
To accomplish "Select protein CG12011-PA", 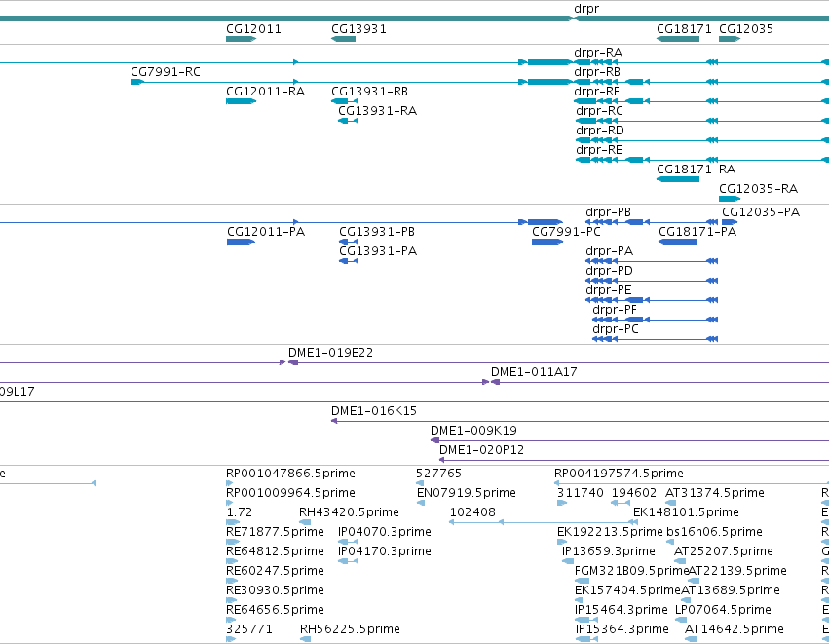I will [266, 232].
